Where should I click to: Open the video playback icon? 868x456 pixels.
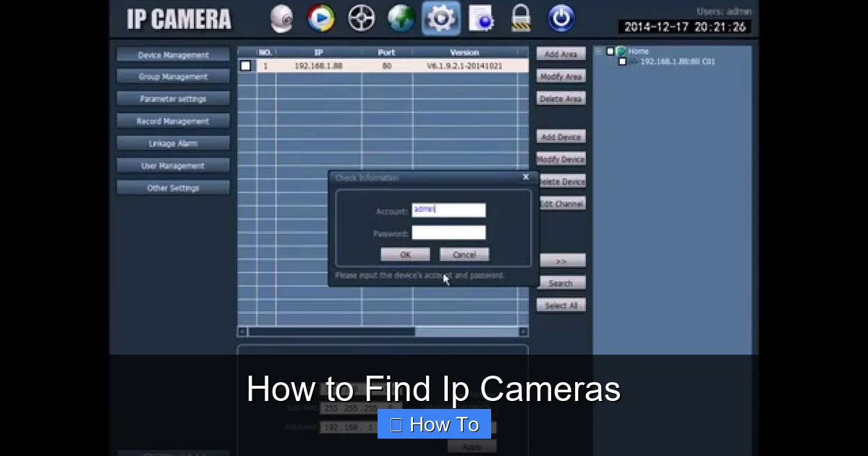(320, 18)
